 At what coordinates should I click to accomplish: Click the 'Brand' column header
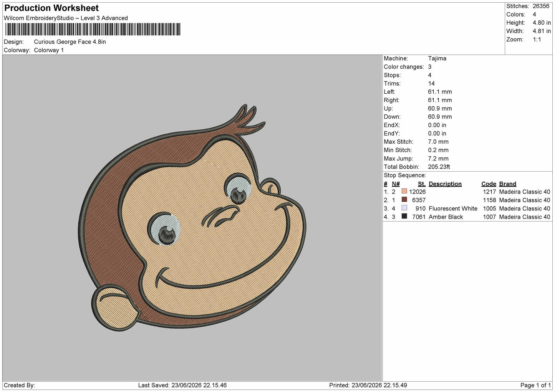coord(508,184)
